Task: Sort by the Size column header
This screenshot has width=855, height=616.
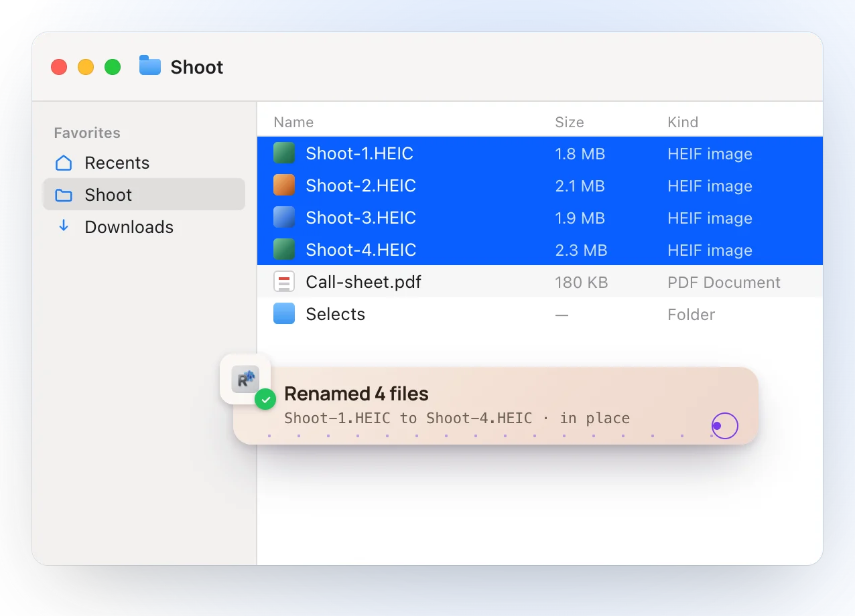Action: point(570,122)
